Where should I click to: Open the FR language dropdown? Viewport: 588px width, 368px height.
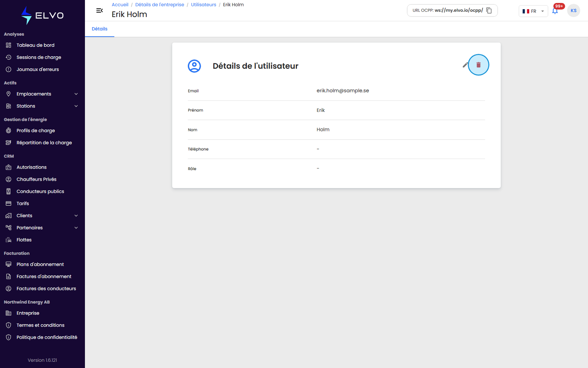click(533, 11)
